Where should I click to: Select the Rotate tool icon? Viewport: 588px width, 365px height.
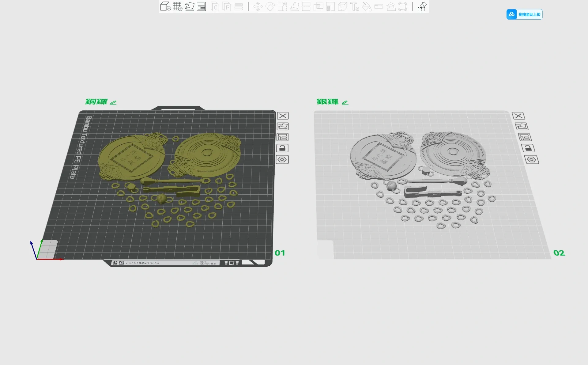[270, 6]
